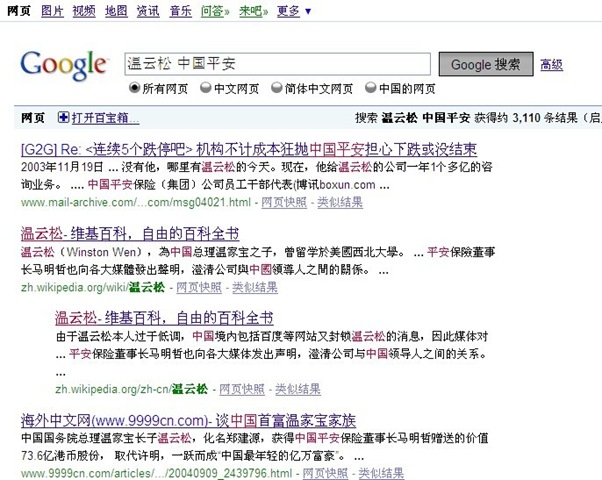Viewport: 602px width, 480px height.
Task: Open 网页快照 for mail-archive.com result
Action: [284, 202]
